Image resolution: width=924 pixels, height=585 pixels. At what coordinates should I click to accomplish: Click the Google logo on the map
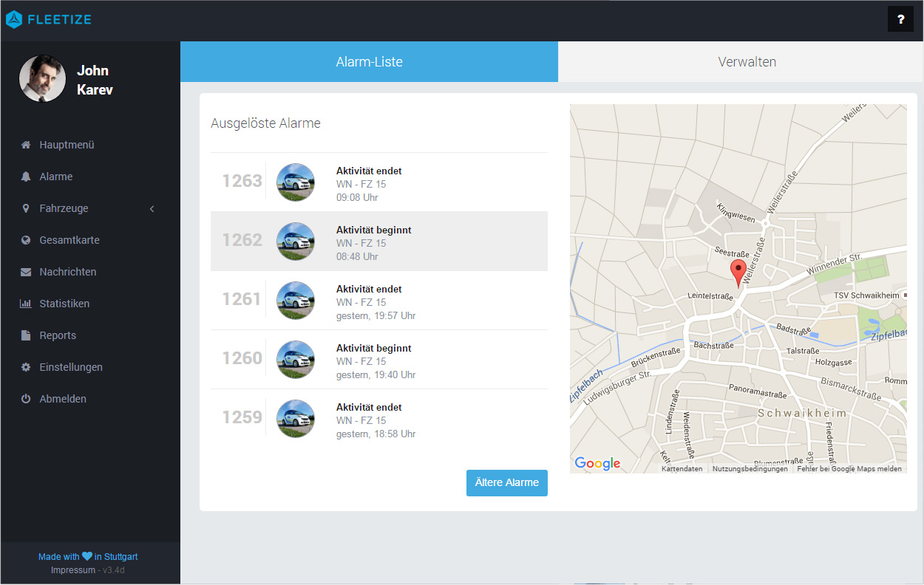(x=597, y=464)
